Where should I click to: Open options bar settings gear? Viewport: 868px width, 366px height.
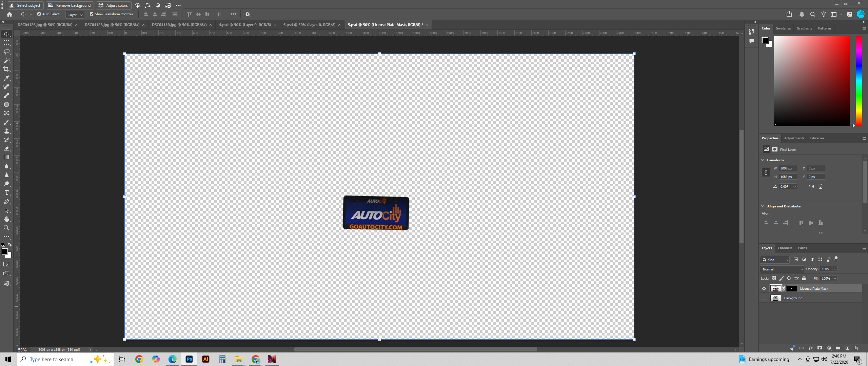pyautogui.click(x=248, y=14)
